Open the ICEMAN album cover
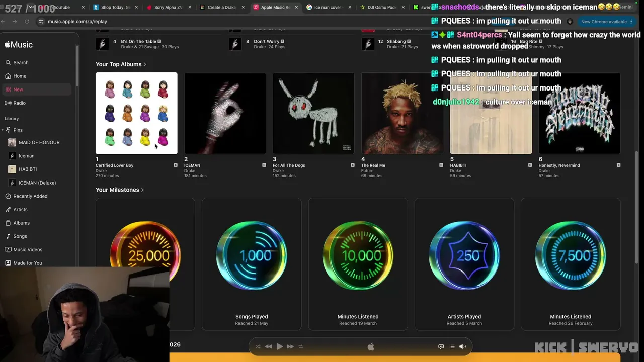 pos(225,113)
